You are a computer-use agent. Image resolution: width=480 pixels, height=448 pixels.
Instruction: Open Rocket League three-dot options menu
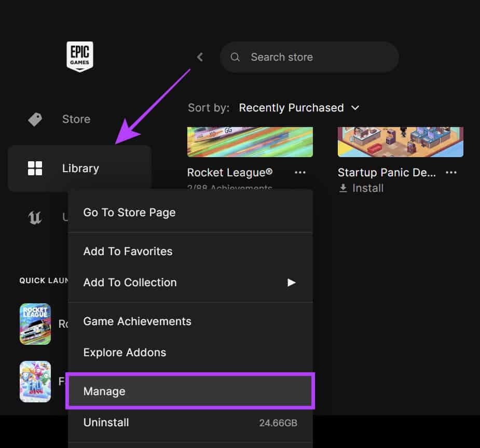tap(300, 173)
